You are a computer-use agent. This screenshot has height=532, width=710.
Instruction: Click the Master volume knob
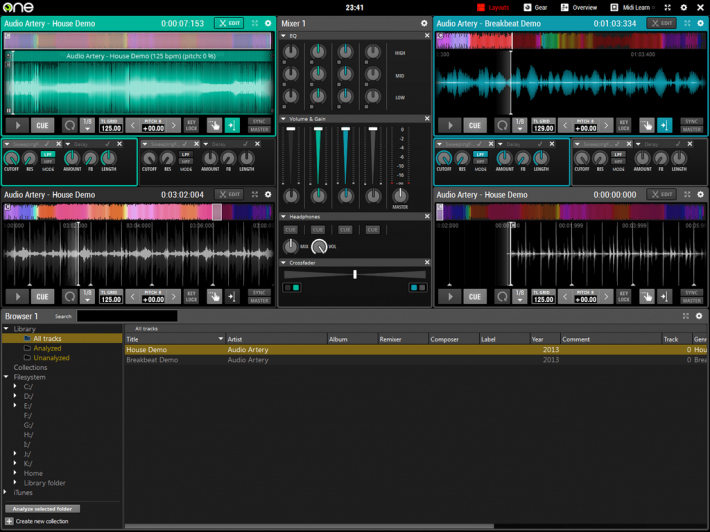click(400, 196)
